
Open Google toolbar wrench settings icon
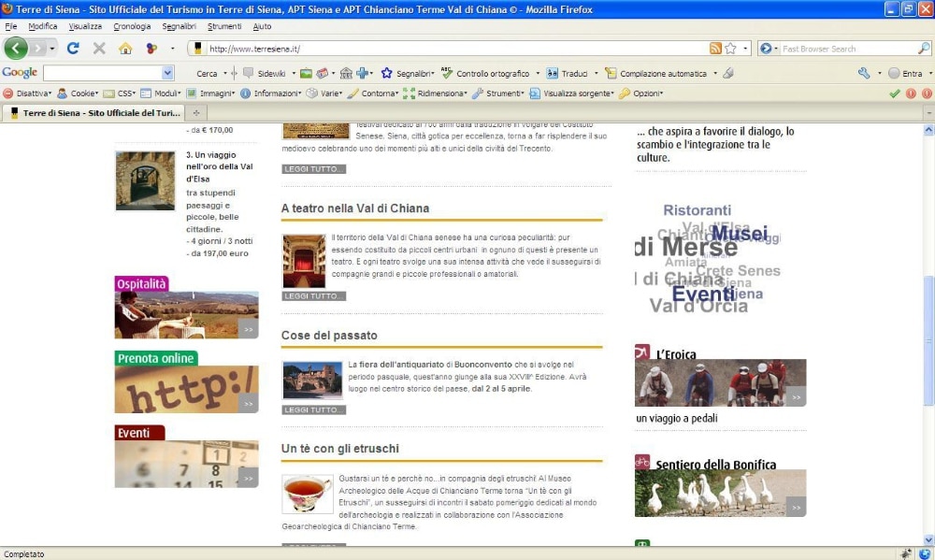coord(863,73)
